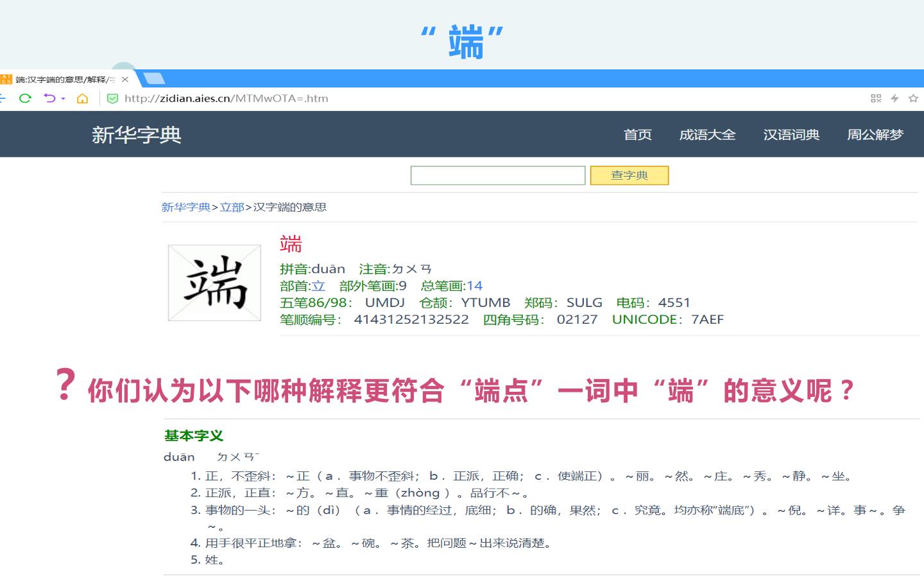Click the 五笔86/98 code UMDJ
This screenshot has width=924, height=578.
[385, 302]
